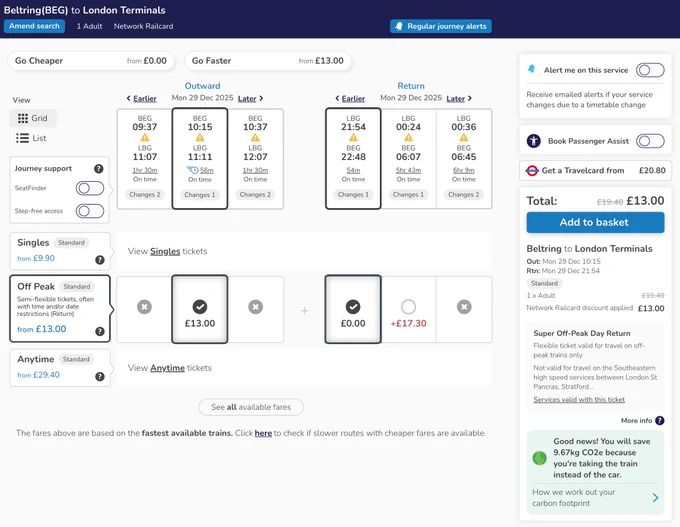The height and width of the screenshot is (527, 680).
Task: Click the unavailable X under 09:37 outward
Action: (144, 307)
